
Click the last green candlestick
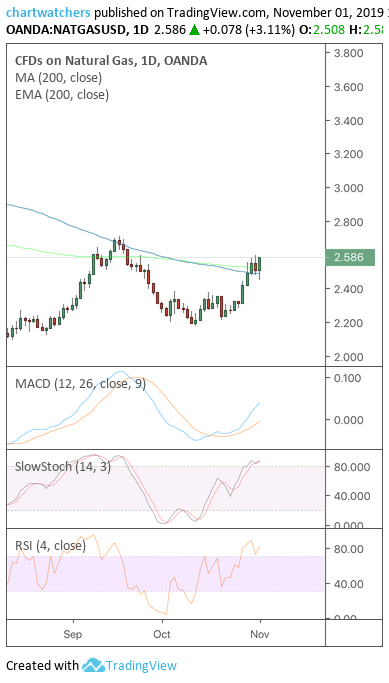(260, 264)
